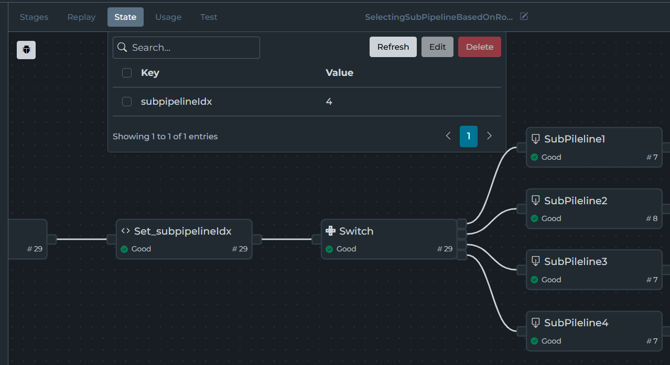Go to the Test tab

click(209, 17)
